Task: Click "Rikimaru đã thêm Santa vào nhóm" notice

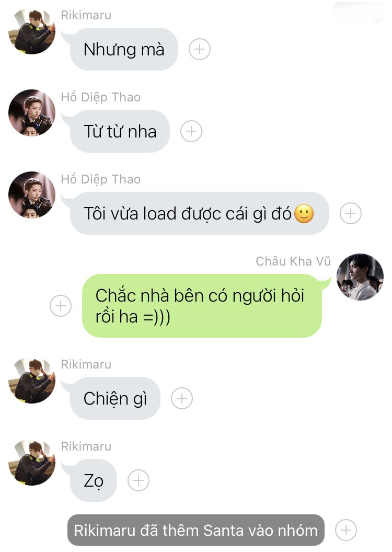Action: point(195,530)
